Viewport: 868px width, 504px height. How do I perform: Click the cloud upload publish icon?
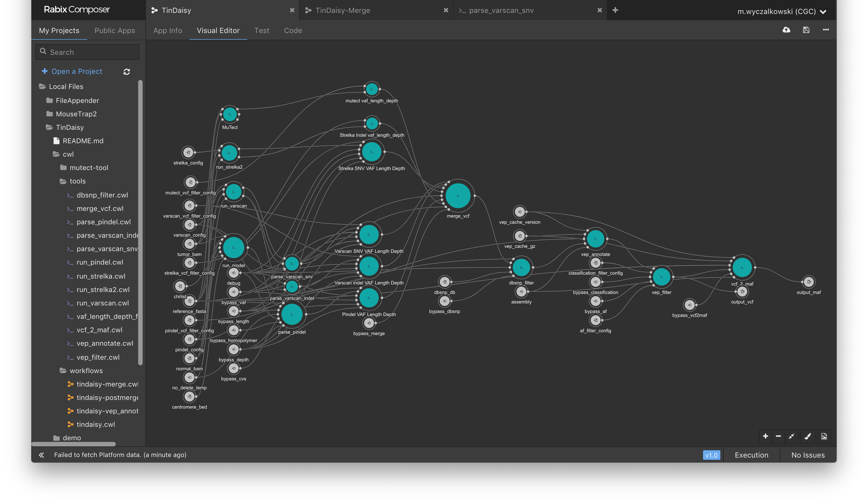[x=786, y=30]
